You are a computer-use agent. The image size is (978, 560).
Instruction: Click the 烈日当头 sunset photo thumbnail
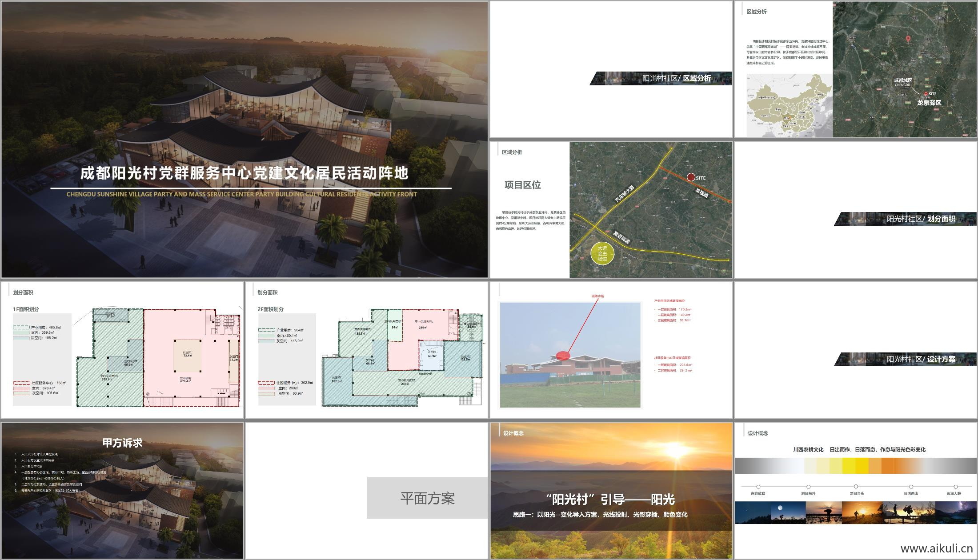(862, 512)
